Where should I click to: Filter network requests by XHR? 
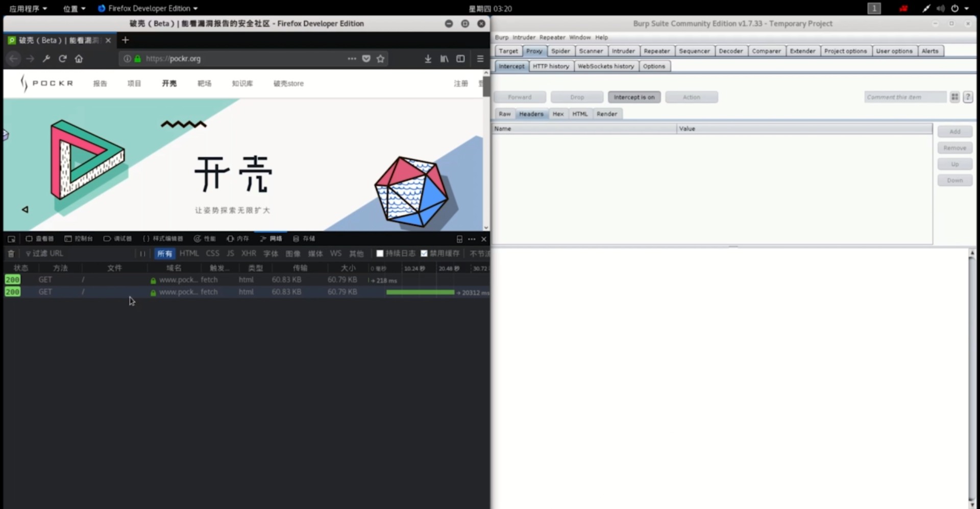pyautogui.click(x=249, y=254)
